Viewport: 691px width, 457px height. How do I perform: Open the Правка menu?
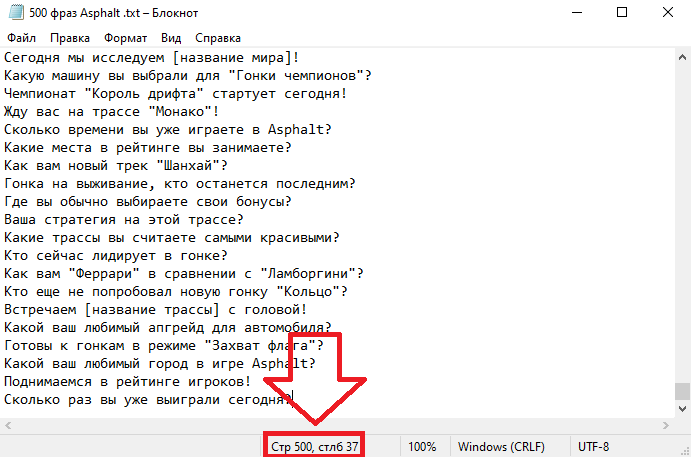click(x=70, y=38)
